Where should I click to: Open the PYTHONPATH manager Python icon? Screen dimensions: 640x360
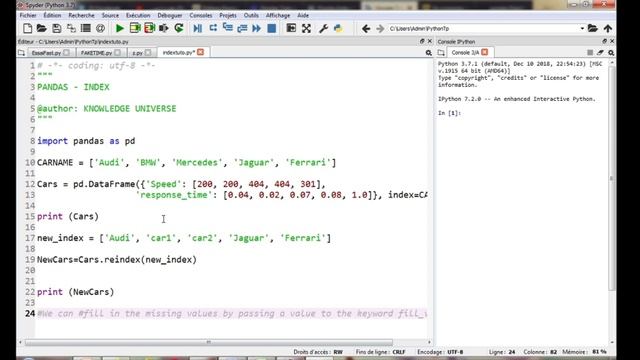tap(338, 29)
